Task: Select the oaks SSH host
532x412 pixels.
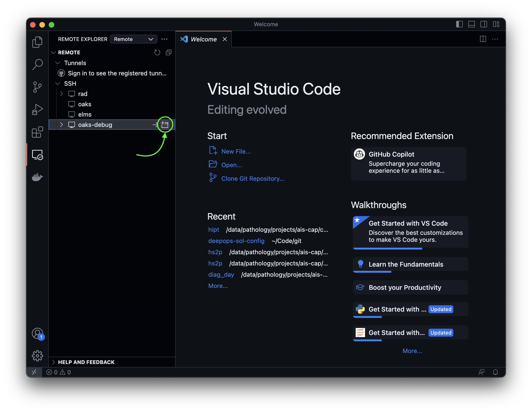Action: 112,104
